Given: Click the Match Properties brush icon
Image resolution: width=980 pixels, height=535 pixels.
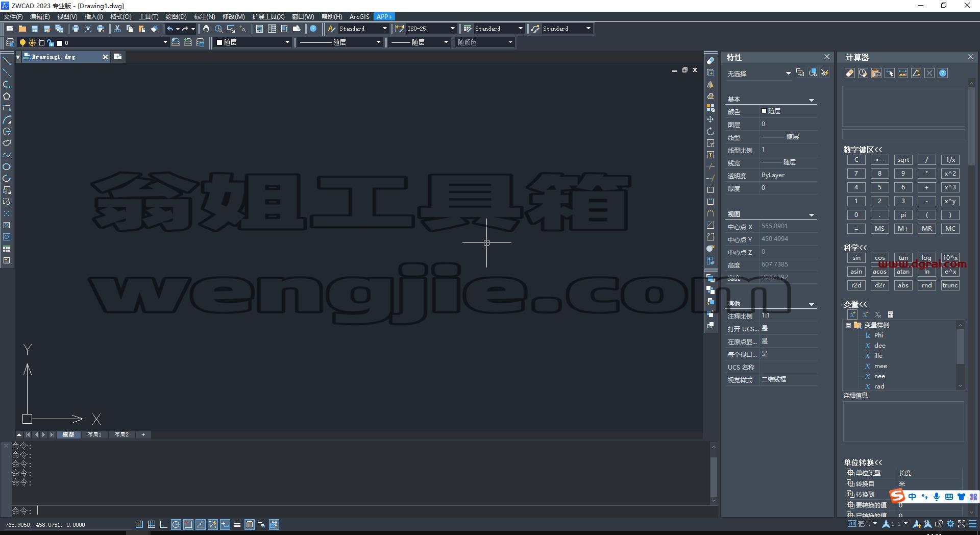Looking at the screenshot, I should click(x=154, y=29).
